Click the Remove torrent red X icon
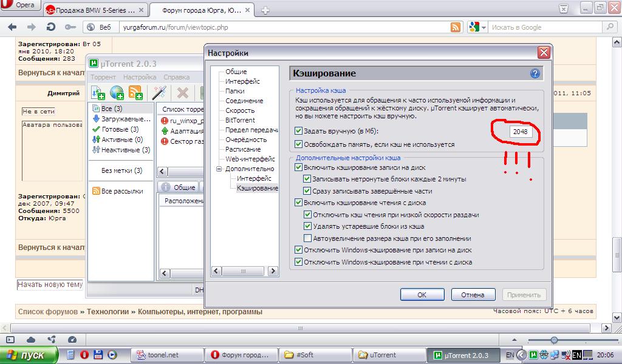Screen dimensions: 622x364 click(x=182, y=93)
